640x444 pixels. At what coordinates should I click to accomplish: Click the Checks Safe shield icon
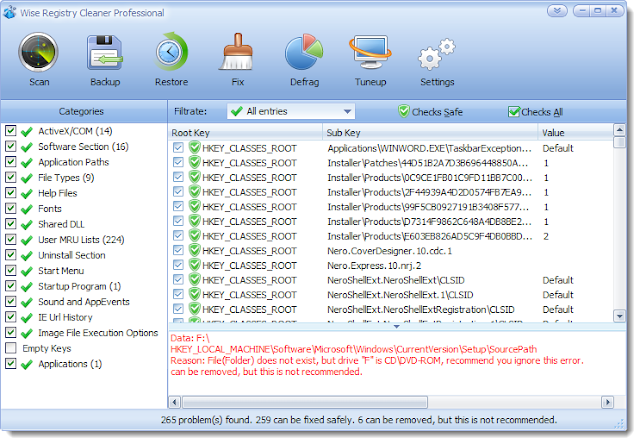[403, 111]
